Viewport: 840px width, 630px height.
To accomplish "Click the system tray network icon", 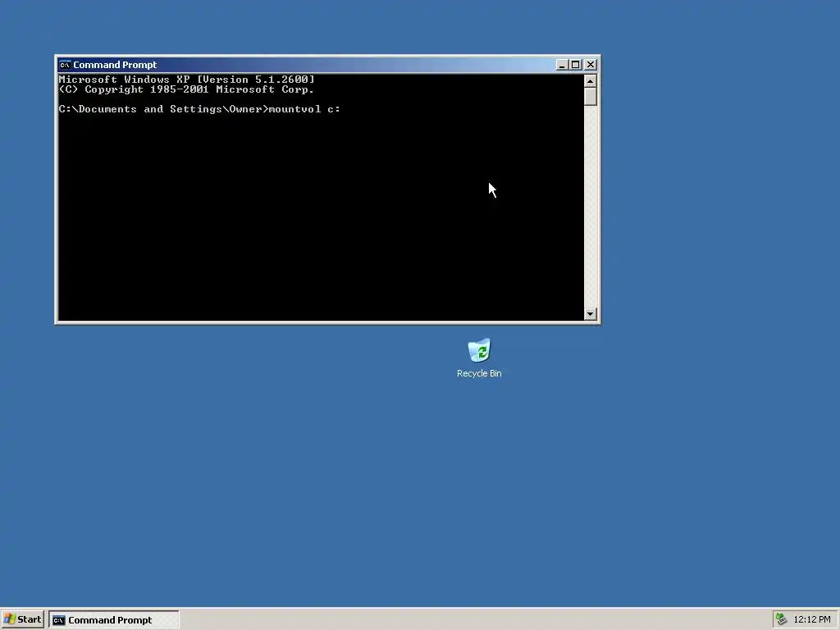I will [x=782, y=619].
